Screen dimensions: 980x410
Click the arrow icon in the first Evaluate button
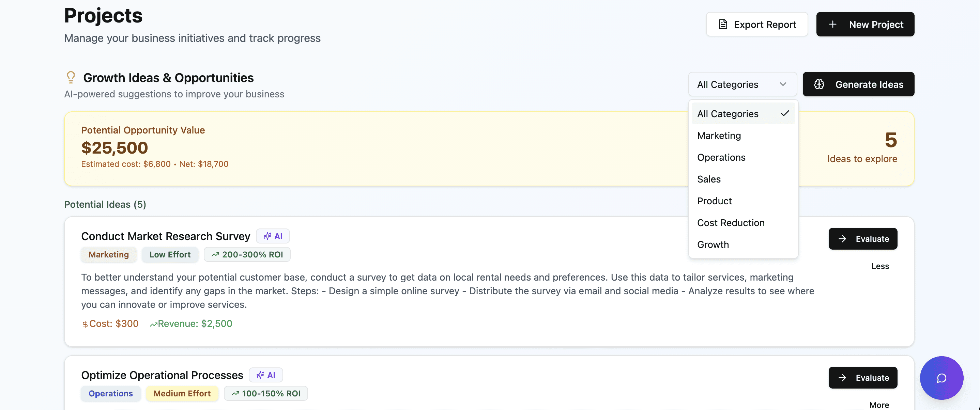point(842,238)
